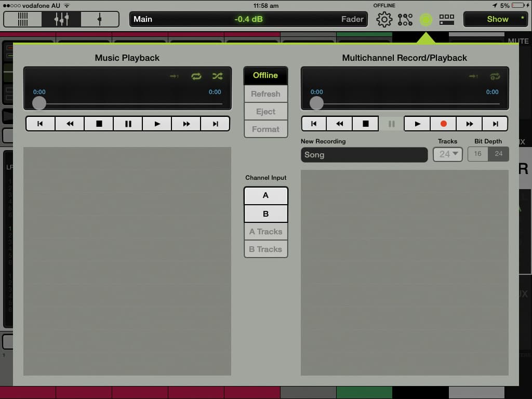Viewport: 532px width, 399px height.
Task: Choose B Tracks input option
Action: click(x=265, y=249)
